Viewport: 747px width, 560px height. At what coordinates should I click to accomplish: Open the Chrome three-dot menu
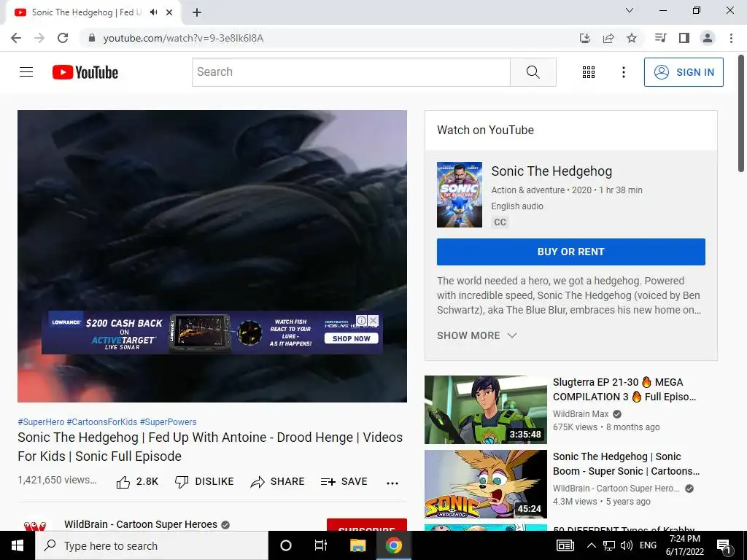click(731, 38)
